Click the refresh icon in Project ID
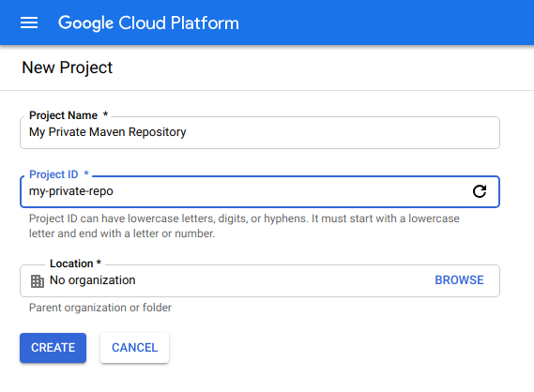The image size is (534, 392). (480, 191)
